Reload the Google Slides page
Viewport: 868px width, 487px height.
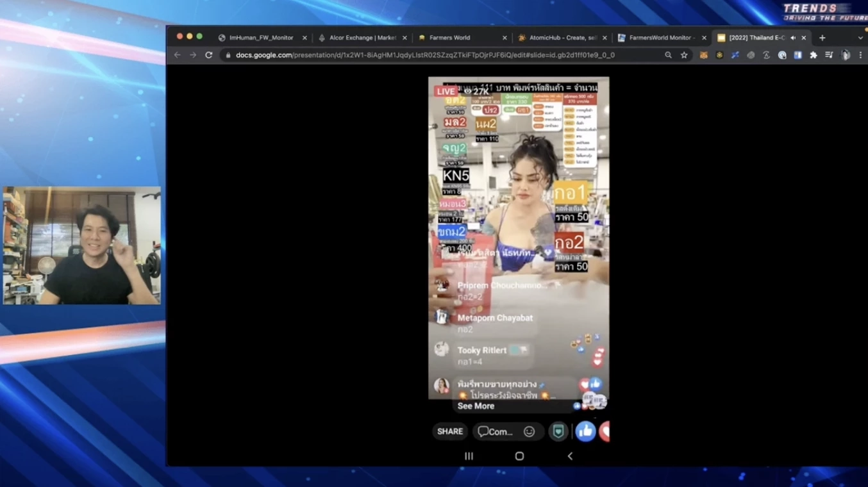click(x=208, y=55)
